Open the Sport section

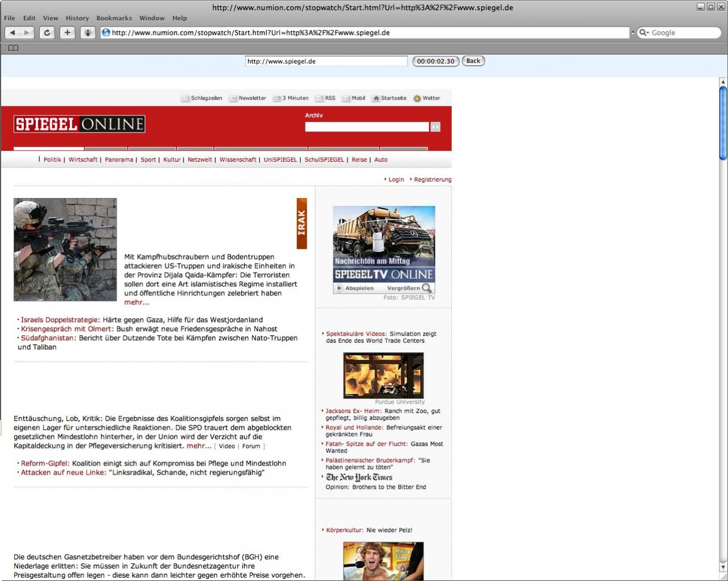point(148,160)
